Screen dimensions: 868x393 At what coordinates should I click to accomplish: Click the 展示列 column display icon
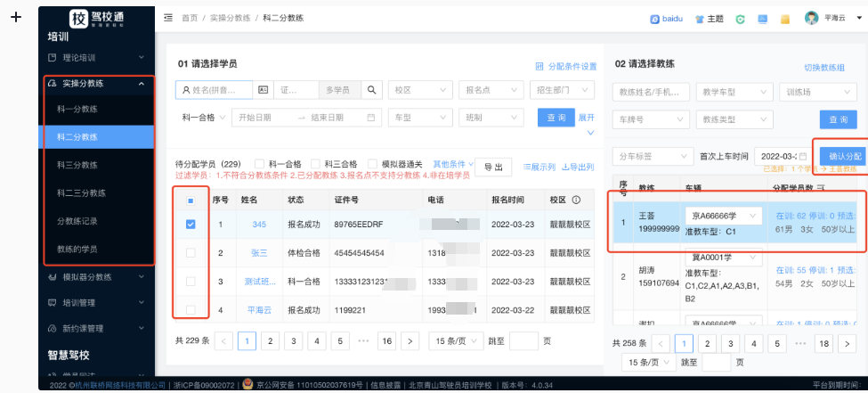pyautogui.click(x=526, y=167)
